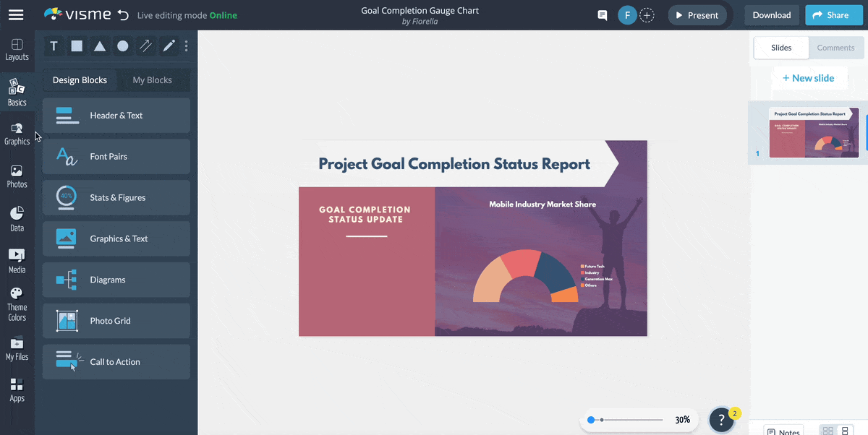Select the square shape tool
Viewport: 868px width, 435px height.
pyautogui.click(x=77, y=46)
